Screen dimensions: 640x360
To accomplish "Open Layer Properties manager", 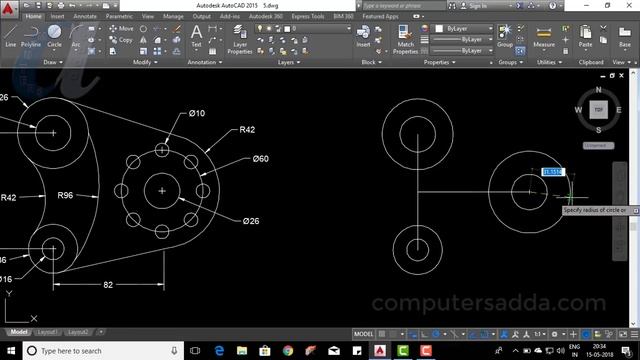I will (x=240, y=40).
